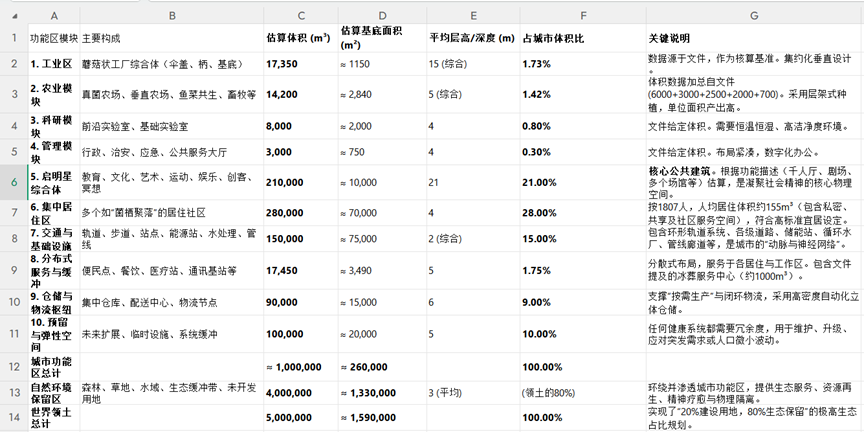Select column E header
864x432 pixels.
click(472, 15)
